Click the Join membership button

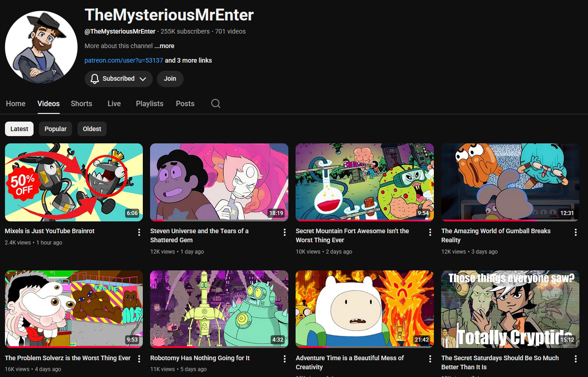pos(170,79)
